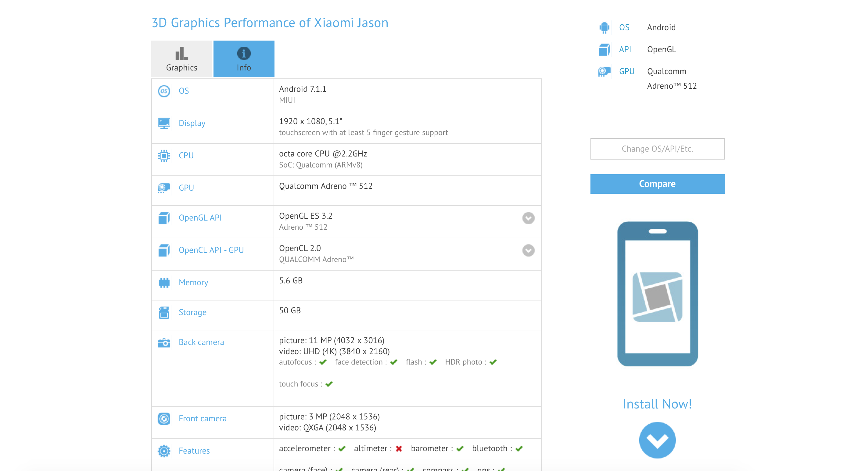Click the Change OS/API/Etc. field
This screenshot has width=868, height=471.
[x=657, y=149]
